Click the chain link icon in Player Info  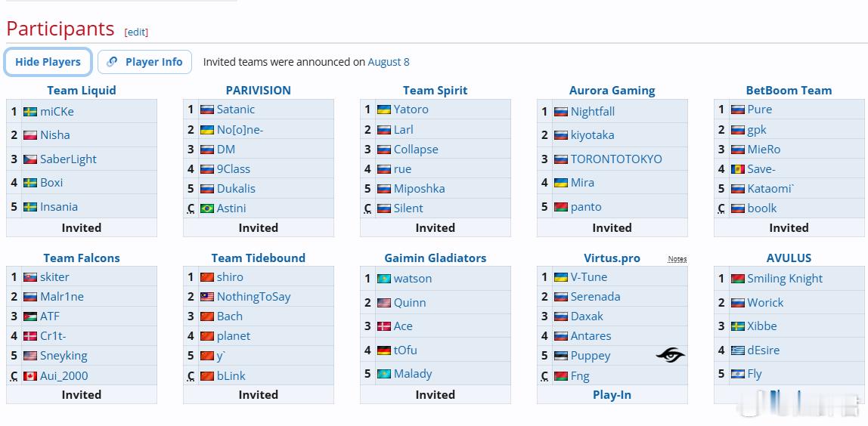point(112,62)
